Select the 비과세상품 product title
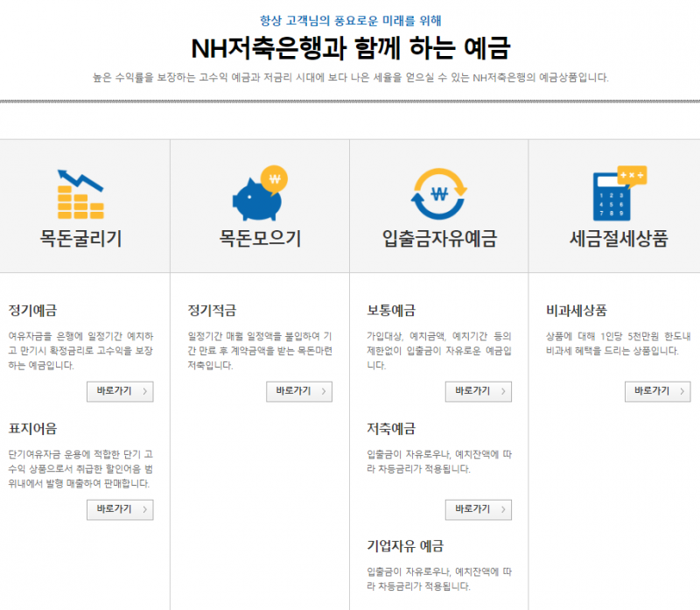Screen dimensions: 700x610 tap(577, 311)
